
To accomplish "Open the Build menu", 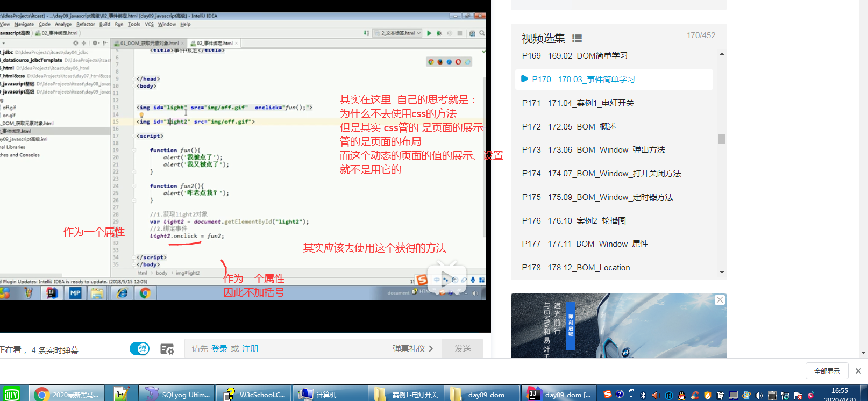I will (x=105, y=24).
